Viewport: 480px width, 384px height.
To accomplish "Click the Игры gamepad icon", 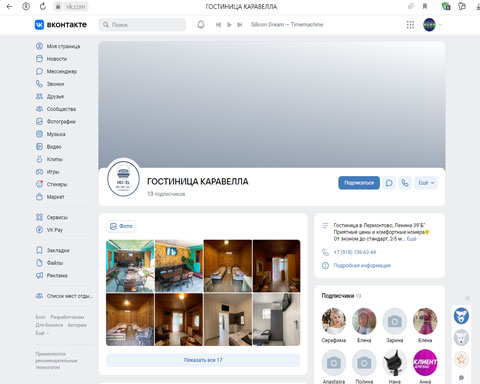I will tap(39, 172).
